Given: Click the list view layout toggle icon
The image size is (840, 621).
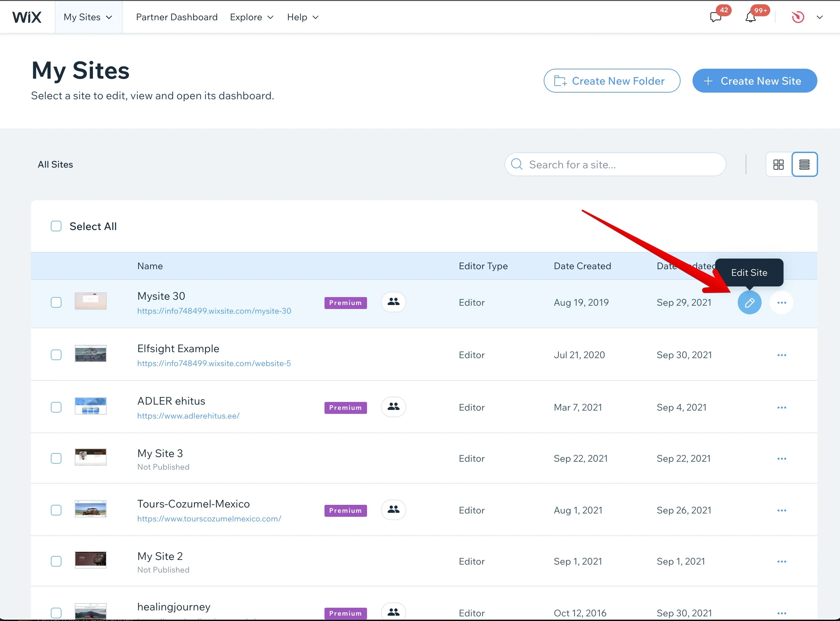Looking at the screenshot, I should coord(805,164).
